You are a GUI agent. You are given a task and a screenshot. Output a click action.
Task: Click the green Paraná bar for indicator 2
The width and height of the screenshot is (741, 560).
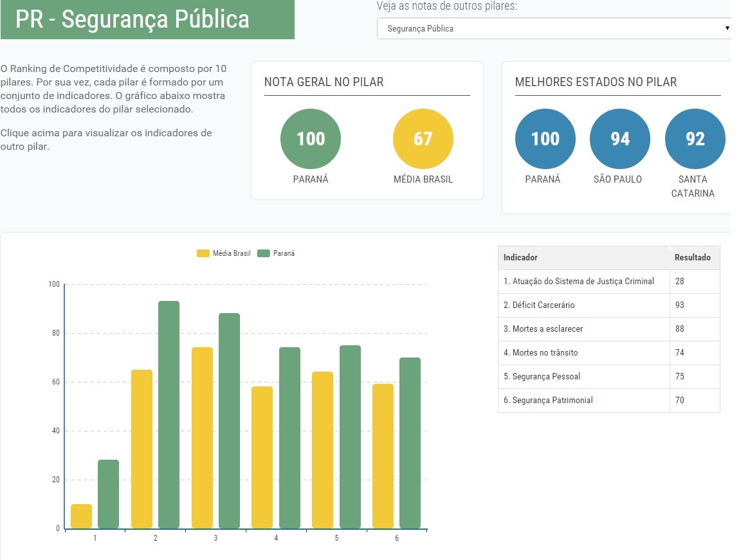pyautogui.click(x=169, y=415)
